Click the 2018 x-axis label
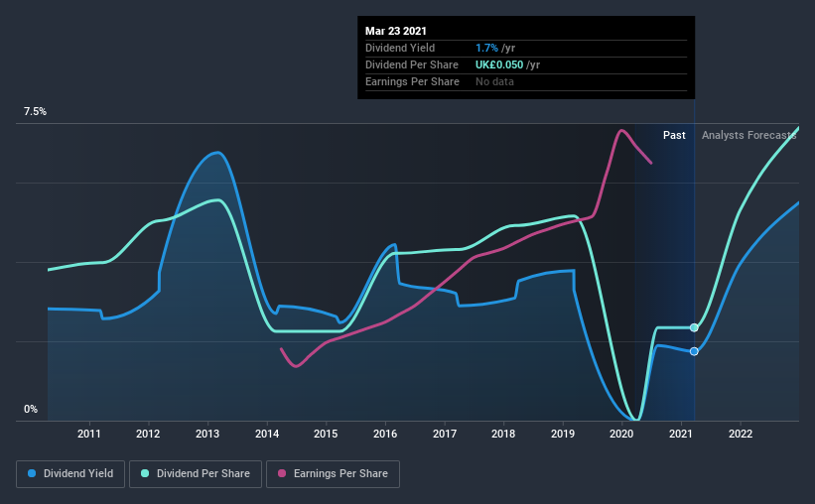 pos(503,434)
